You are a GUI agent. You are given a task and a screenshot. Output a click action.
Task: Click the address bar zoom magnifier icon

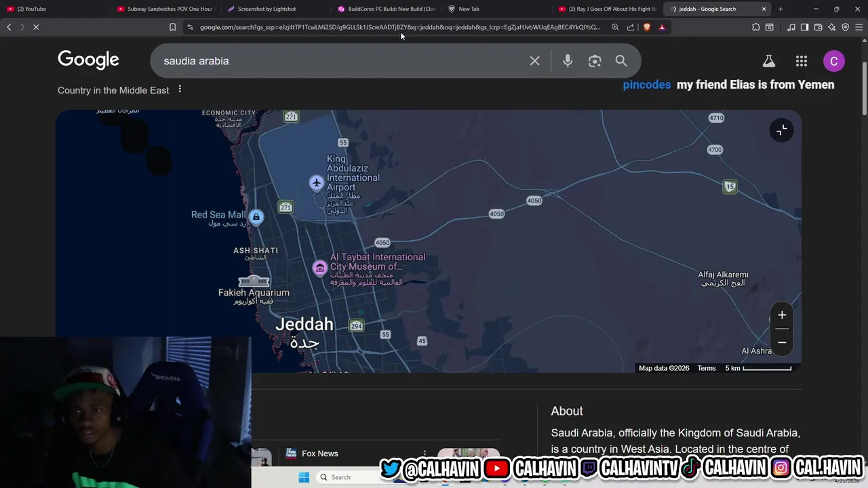615,27
